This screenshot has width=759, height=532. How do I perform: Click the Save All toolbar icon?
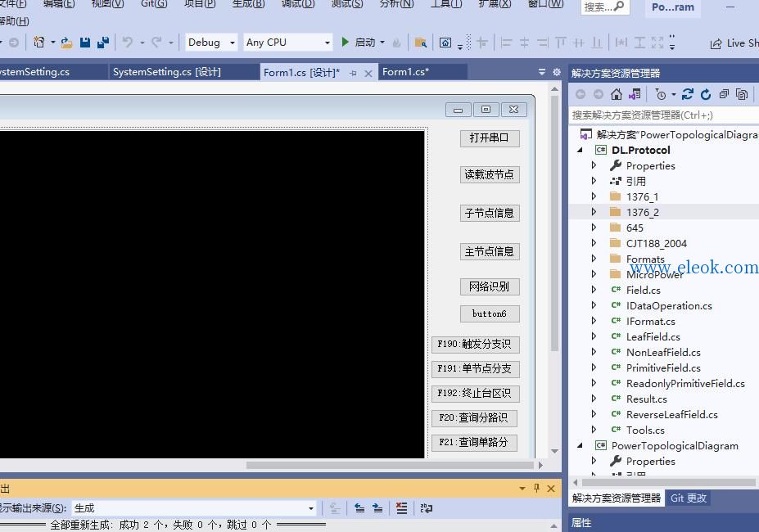tap(103, 43)
